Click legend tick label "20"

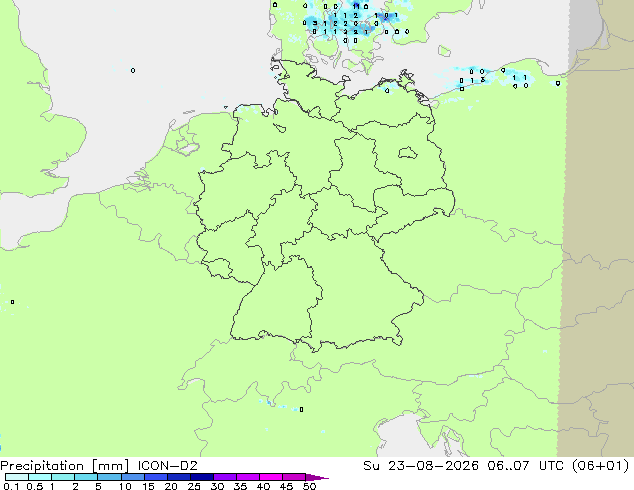click(x=171, y=486)
